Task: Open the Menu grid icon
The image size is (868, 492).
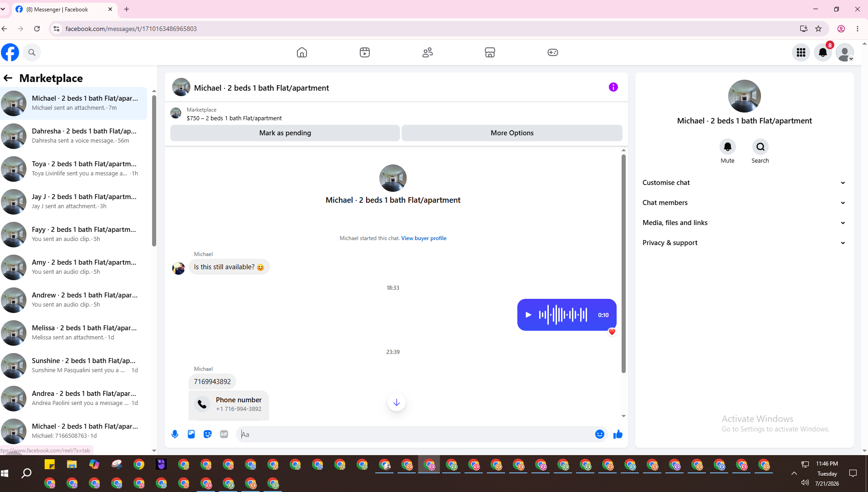Action: pos(801,52)
